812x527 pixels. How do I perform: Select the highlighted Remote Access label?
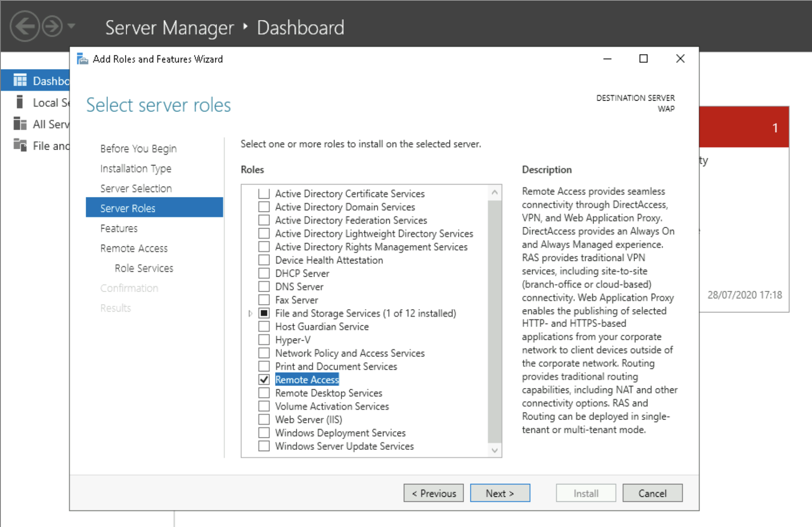point(307,379)
